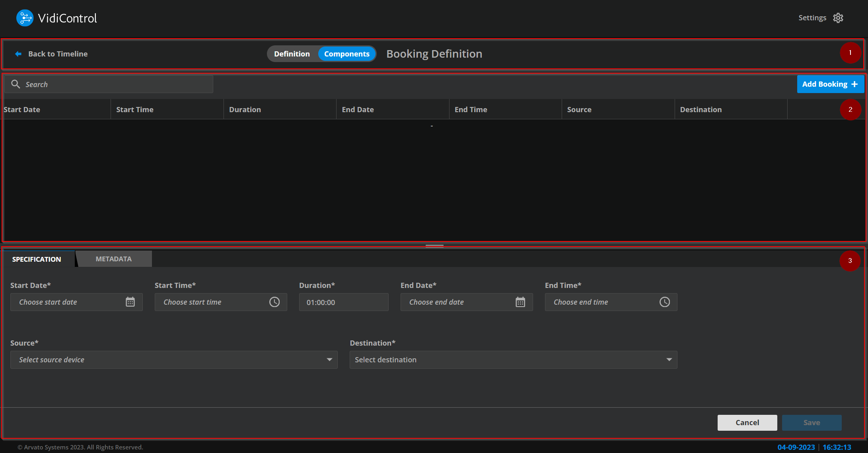868x453 pixels.
Task: Click the VidiControl logo icon
Action: click(25, 18)
